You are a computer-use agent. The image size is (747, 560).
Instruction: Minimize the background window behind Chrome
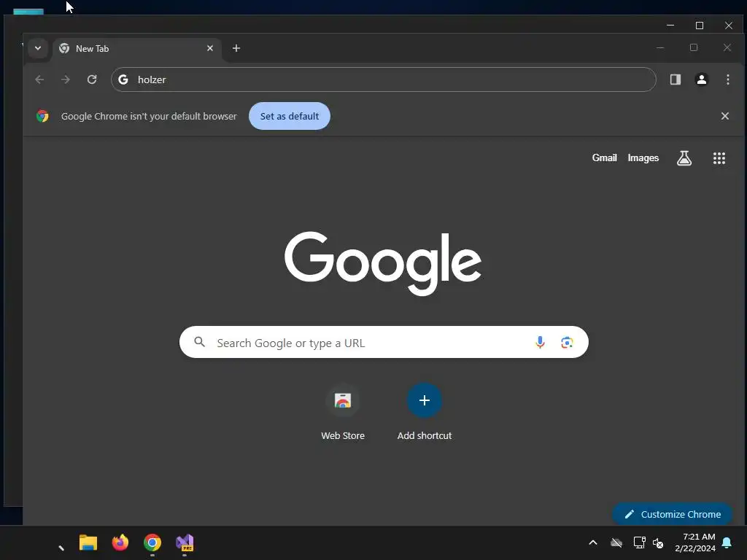[x=670, y=26]
